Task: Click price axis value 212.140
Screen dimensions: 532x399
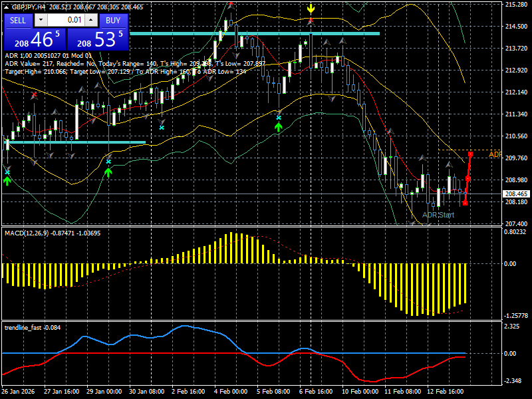Action: point(516,92)
